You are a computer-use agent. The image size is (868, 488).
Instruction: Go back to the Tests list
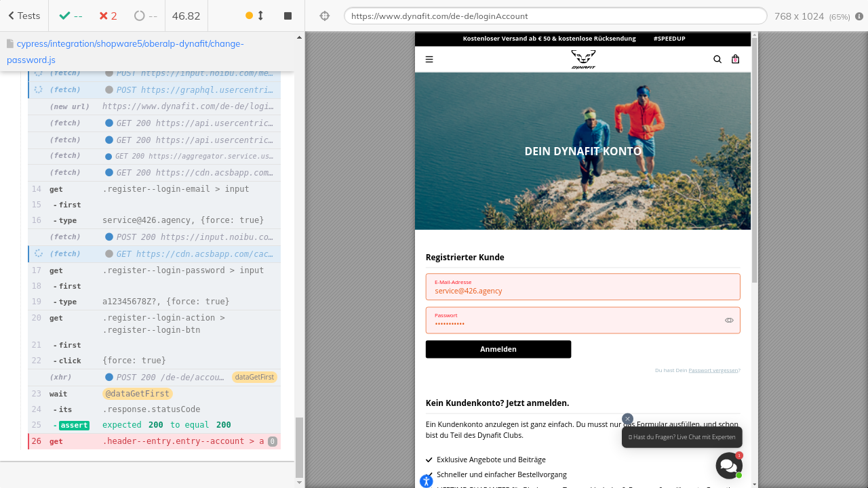click(x=24, y=16)
